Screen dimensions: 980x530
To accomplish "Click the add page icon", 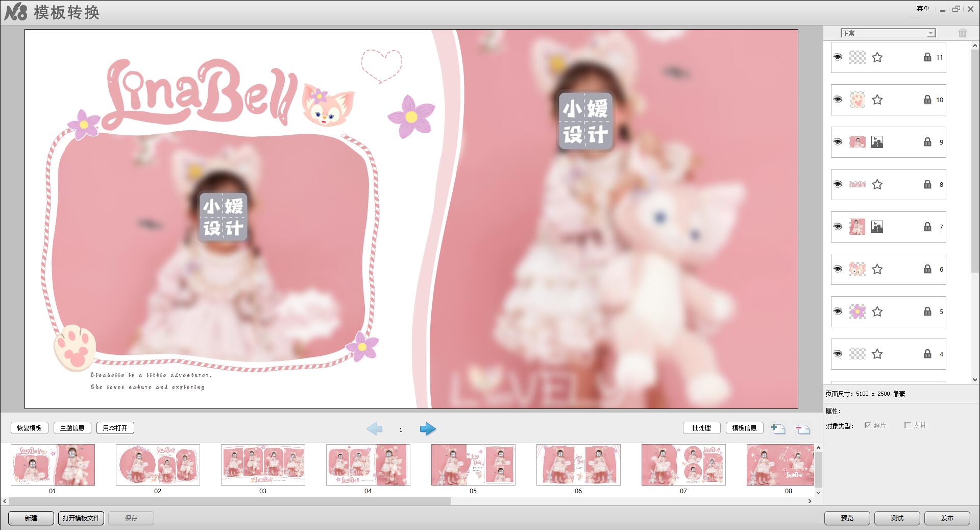I will (778, 429).
